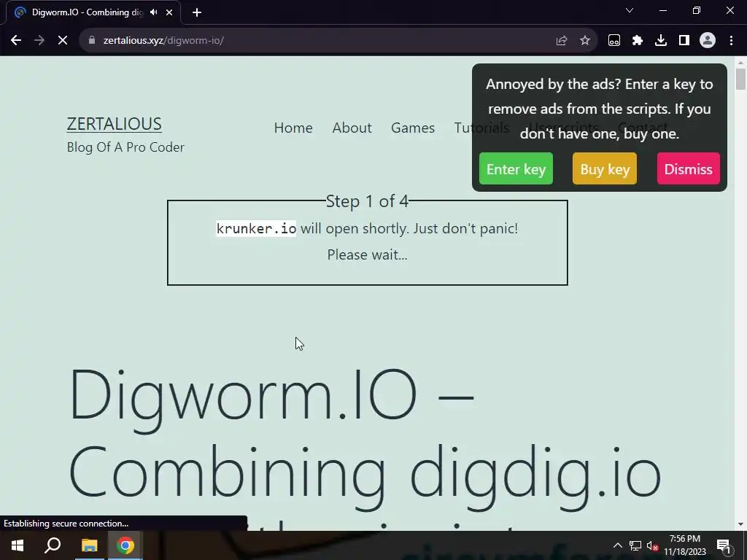Click 'Blog Of A Pro Coder' tagline
Image resolution: width=747 pixels, height=560 pixels.
tap(125, 147)
